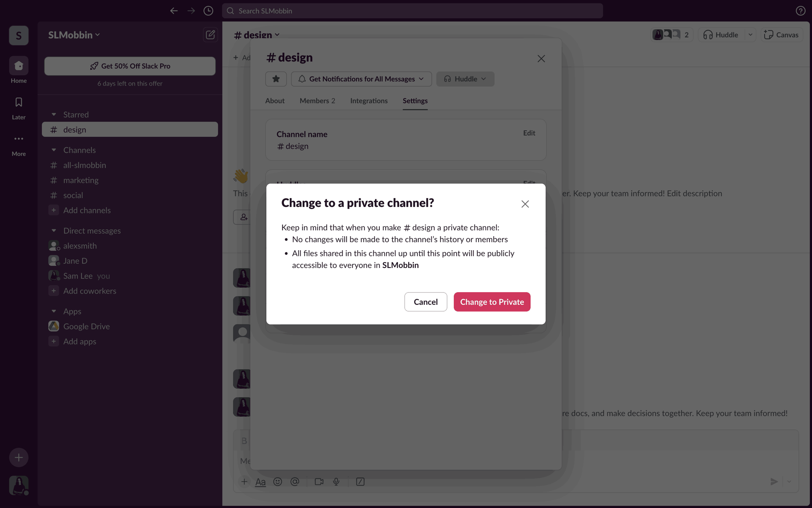The image size is (812, 508).
Task: Click the Search SLMobbin field
Action: (x=412, y=11)
